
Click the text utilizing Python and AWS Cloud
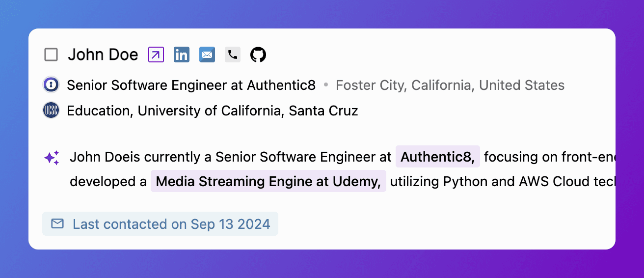[502, 182]
